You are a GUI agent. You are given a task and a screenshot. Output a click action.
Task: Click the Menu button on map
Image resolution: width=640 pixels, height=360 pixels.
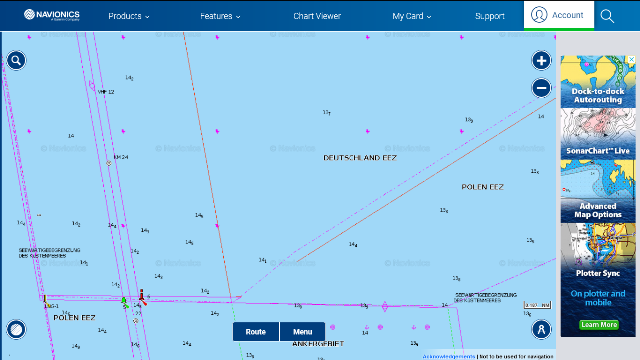[x=302, y=331]
